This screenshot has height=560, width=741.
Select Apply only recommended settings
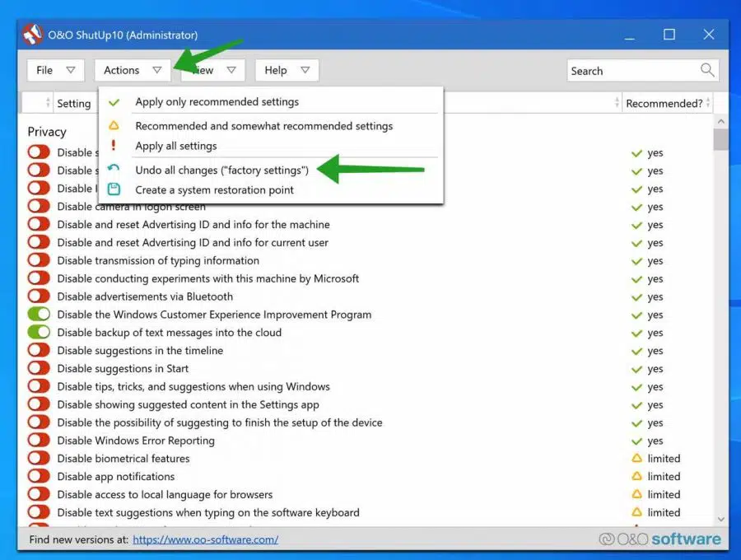pos(270,101)
